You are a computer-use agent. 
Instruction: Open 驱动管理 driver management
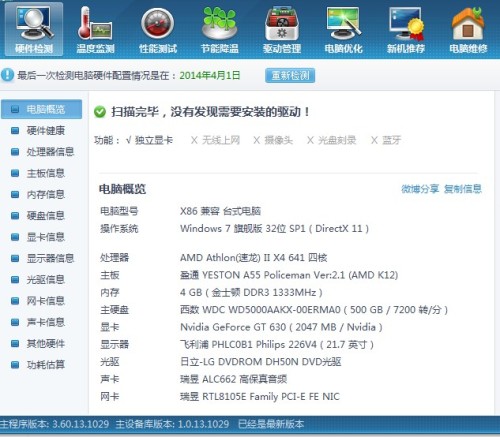[x=282, y=30]
